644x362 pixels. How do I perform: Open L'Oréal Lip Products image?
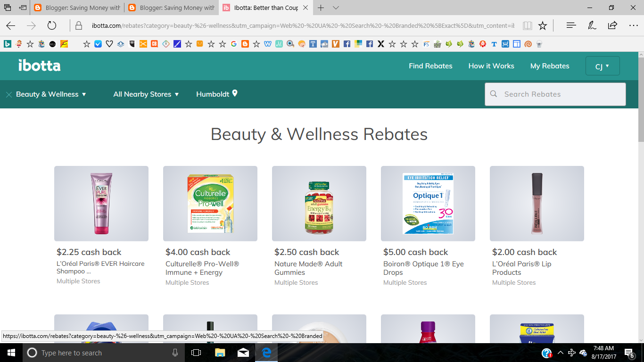537,204
